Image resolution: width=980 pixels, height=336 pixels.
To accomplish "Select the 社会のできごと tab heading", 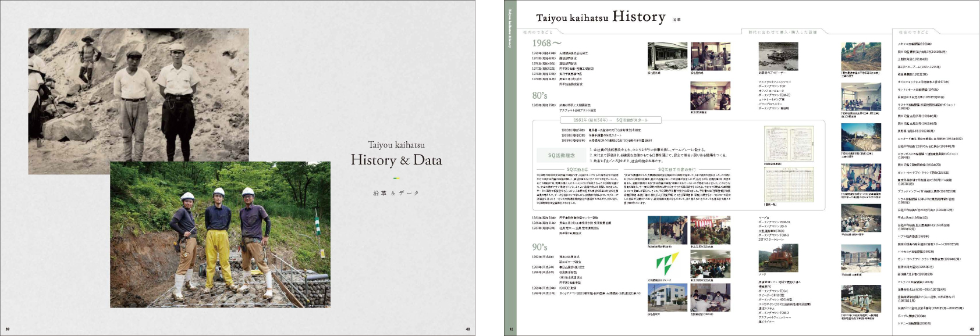I will [x=914, y=33].
